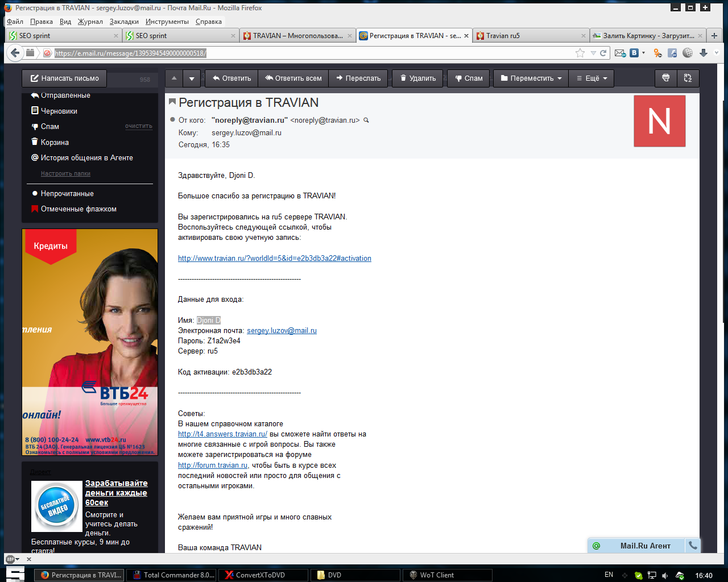Click the translate message icon
This screenshot has width=728, height=582.
[x=688, y=78]
